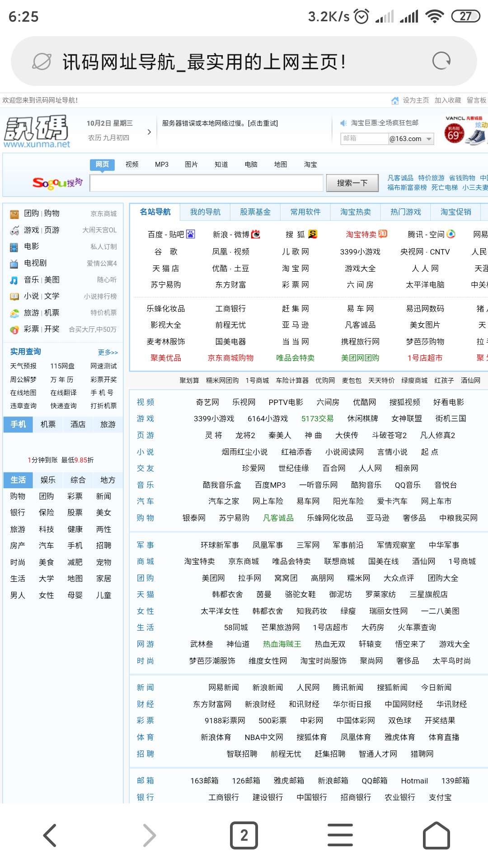Click the Xunma site logo
Viewport: 488px width, 868px height.
point(37,132)
